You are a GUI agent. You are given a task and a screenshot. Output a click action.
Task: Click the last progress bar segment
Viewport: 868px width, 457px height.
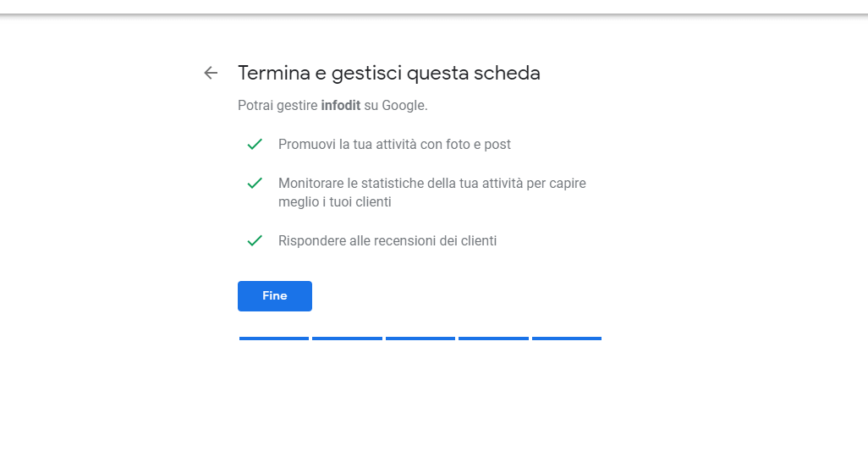(567, 339)
